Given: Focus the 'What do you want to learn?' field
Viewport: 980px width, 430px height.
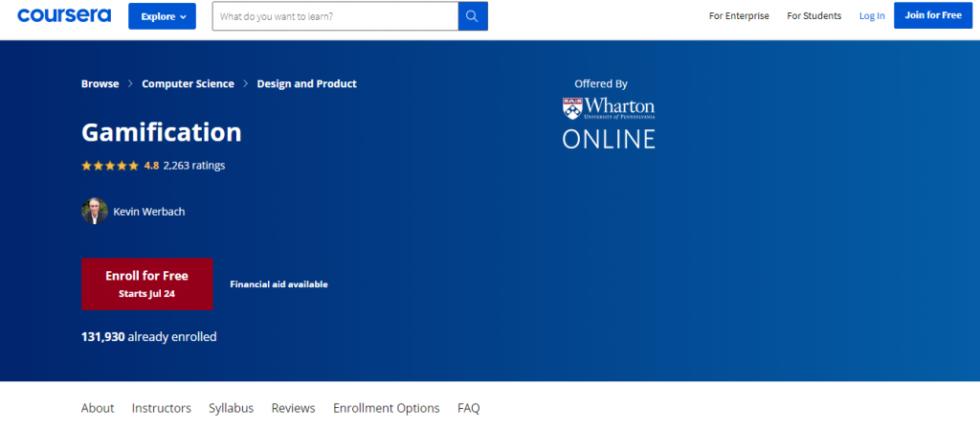Looking at the screenshot, I should [x=336, y=16].
